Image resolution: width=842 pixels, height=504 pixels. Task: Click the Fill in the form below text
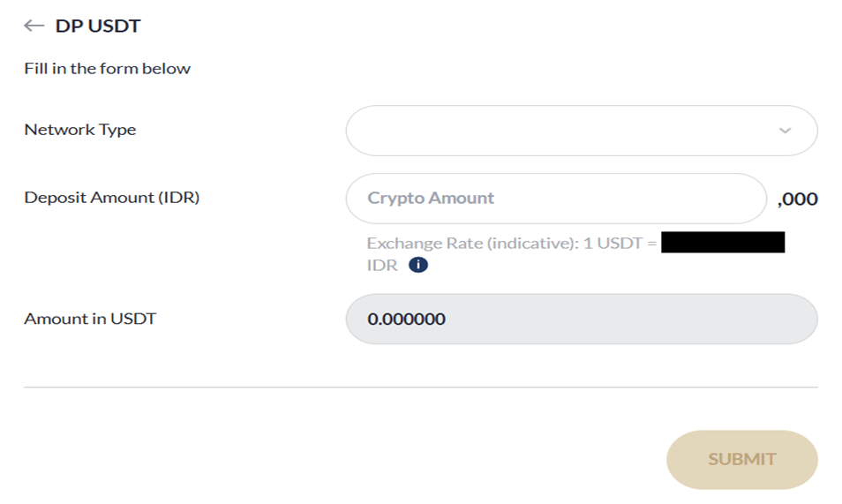pos(108,68)
